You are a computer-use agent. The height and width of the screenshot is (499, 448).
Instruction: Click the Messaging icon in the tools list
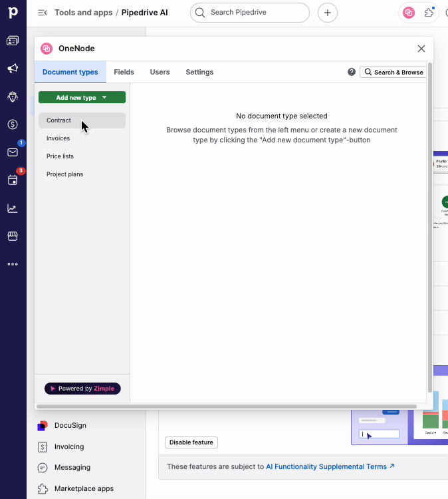pyautogui.click(x=43, y=468)
